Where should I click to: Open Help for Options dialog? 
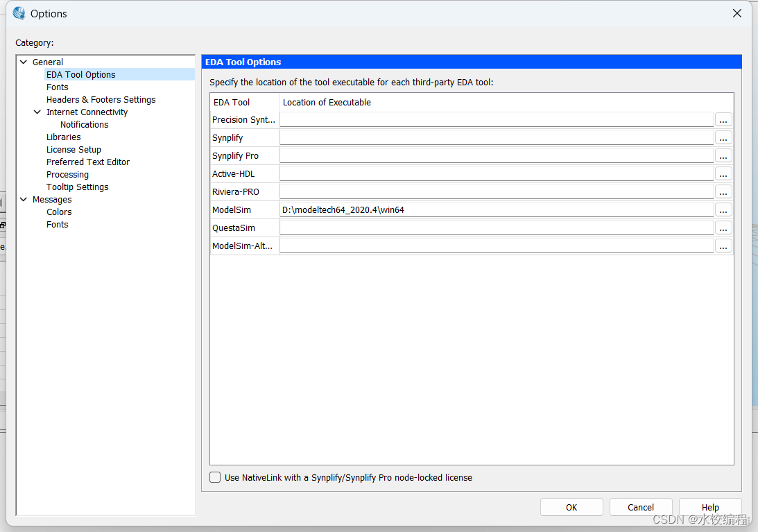pos(710,507)
